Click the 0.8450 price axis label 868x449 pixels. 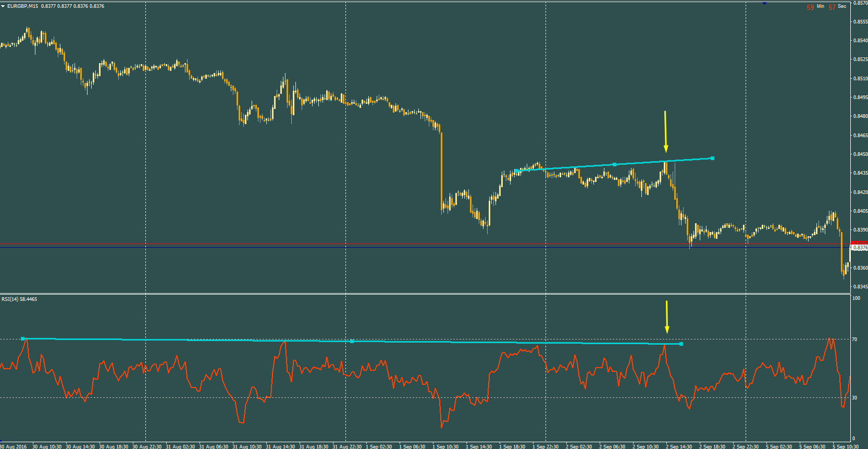(860, 154)
